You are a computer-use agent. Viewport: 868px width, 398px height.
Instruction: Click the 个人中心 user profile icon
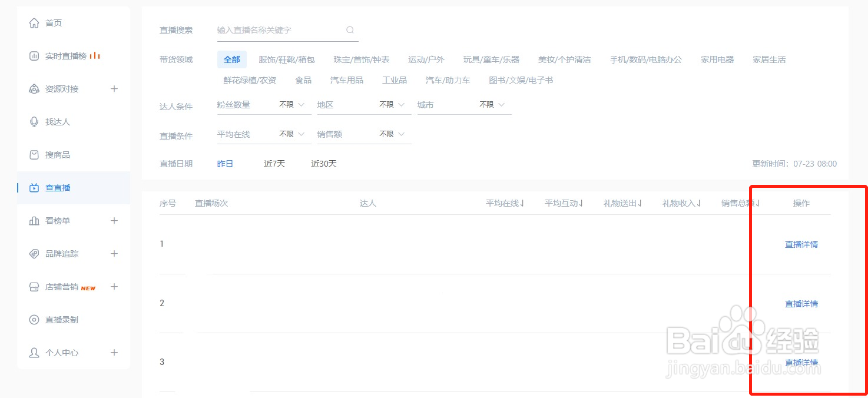pos(34,352)
